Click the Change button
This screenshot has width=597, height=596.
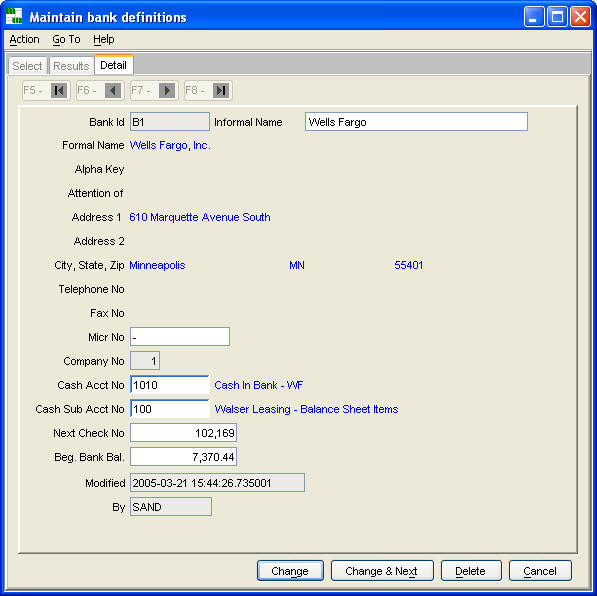click(x=290, y=570)
